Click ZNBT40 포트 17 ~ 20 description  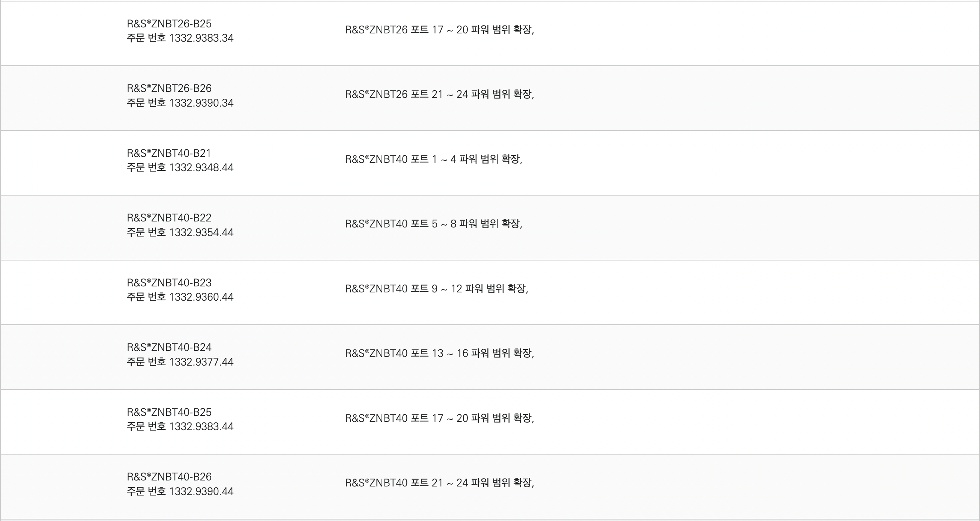click(x=439, y=418)
